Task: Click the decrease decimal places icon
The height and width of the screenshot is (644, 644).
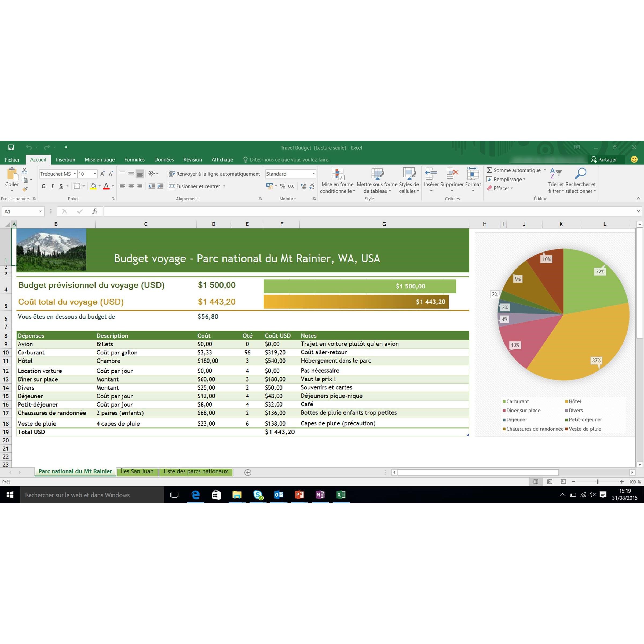Action: click(x=312, y=186)
